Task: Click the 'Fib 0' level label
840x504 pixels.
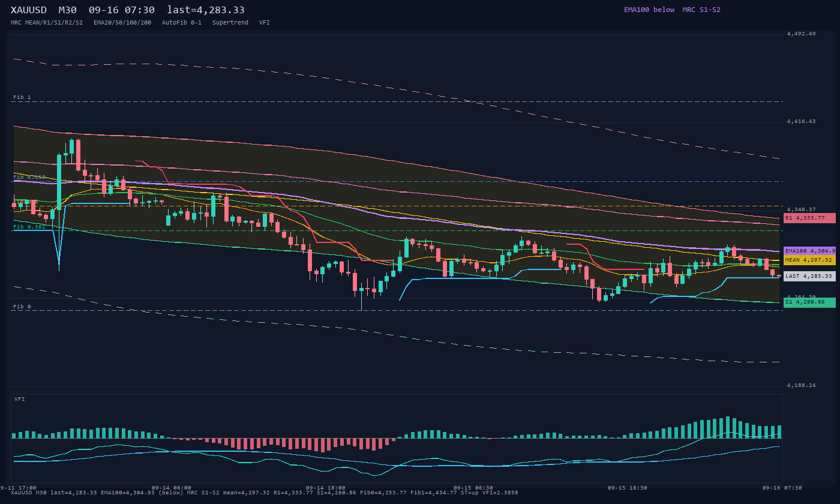Action: 22,307
